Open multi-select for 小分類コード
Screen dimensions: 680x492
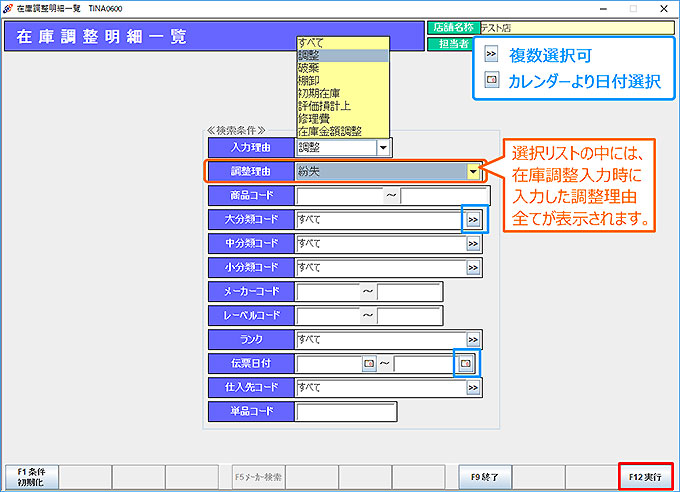click(x=473, y=268)
